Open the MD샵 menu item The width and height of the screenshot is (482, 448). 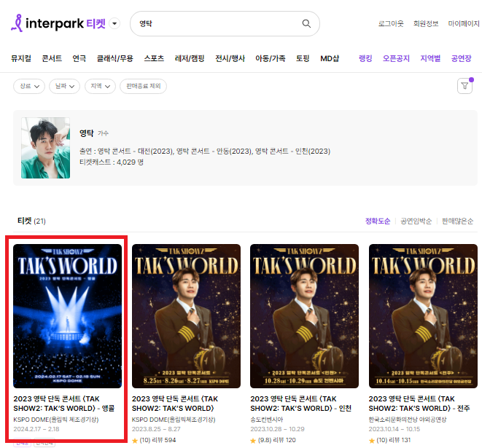click(x=330, y=58)
